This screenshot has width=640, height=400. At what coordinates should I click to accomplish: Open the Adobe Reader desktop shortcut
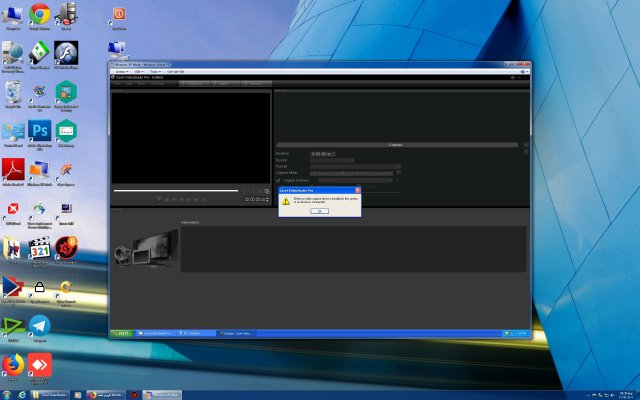[13, 168]
